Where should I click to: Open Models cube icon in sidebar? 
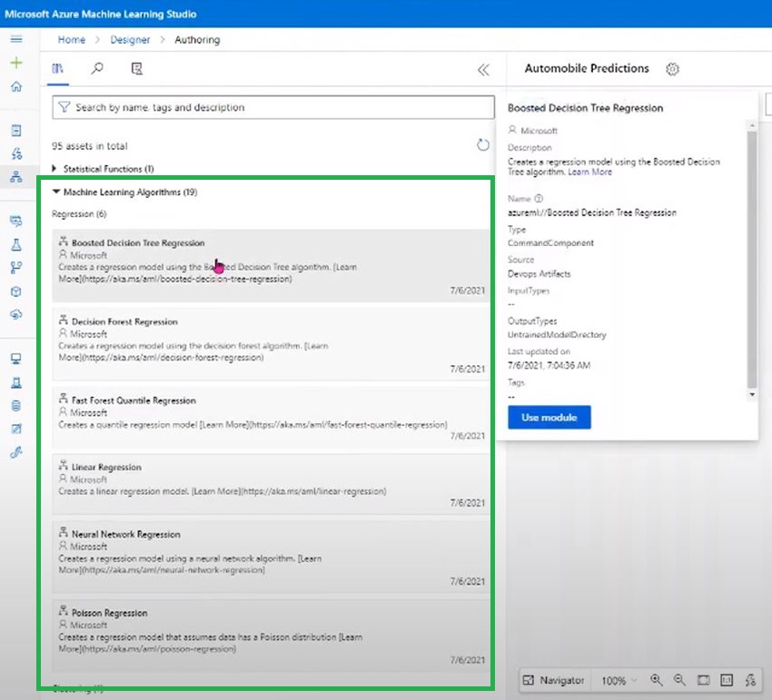pyautogui.click(x=16, y=291)
